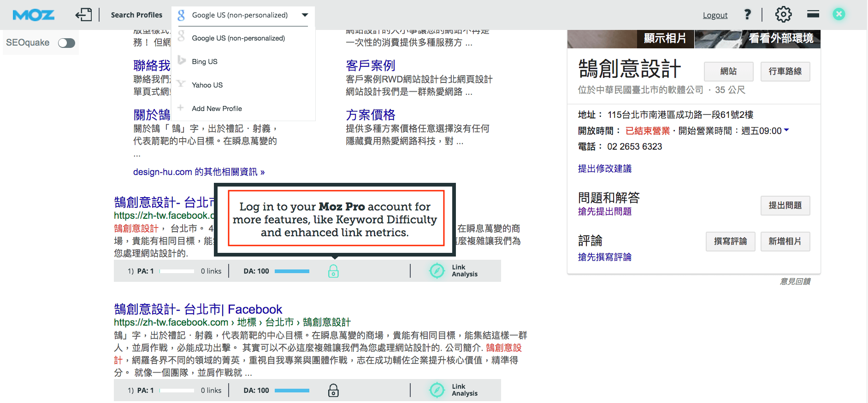Click the Moz Pro login tooltip message
Viewport: 868px width, 403px height.
[335, 219]
